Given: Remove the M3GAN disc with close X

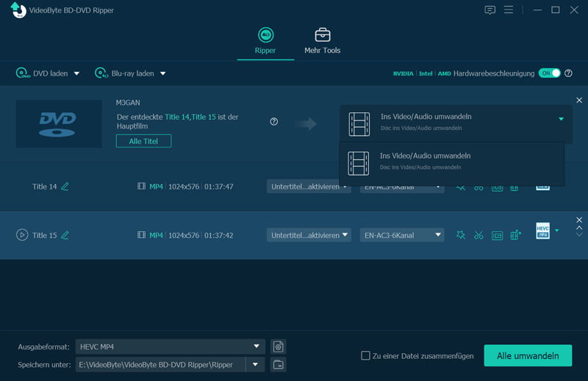Looking at the screenshot, I should tap(579, 100).
